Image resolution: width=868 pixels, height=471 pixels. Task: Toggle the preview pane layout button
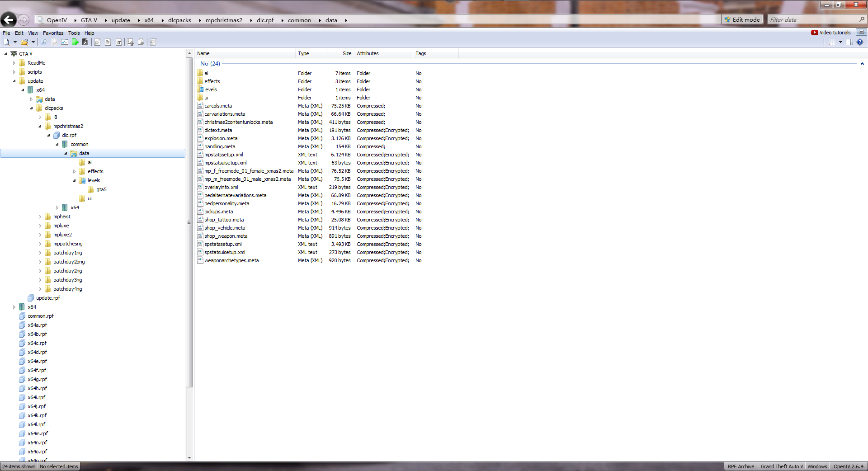[x=849, y=42]
